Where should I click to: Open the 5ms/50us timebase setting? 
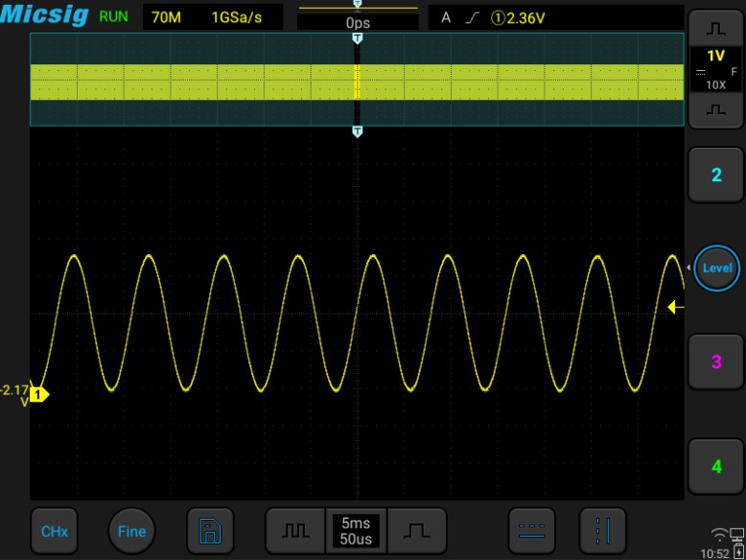tap(356, 531)
